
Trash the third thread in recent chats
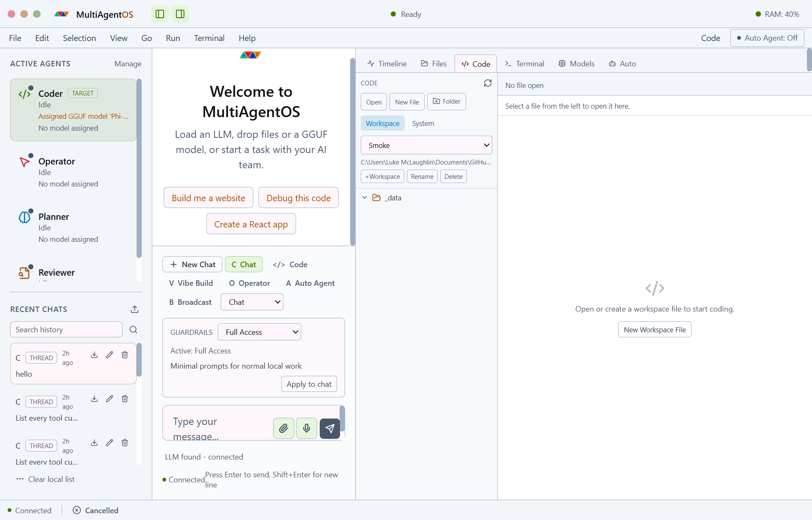click(x=125, y=443)
